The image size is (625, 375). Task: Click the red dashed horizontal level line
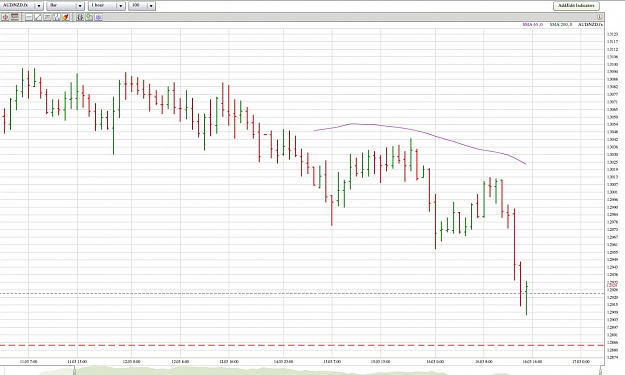302,345
